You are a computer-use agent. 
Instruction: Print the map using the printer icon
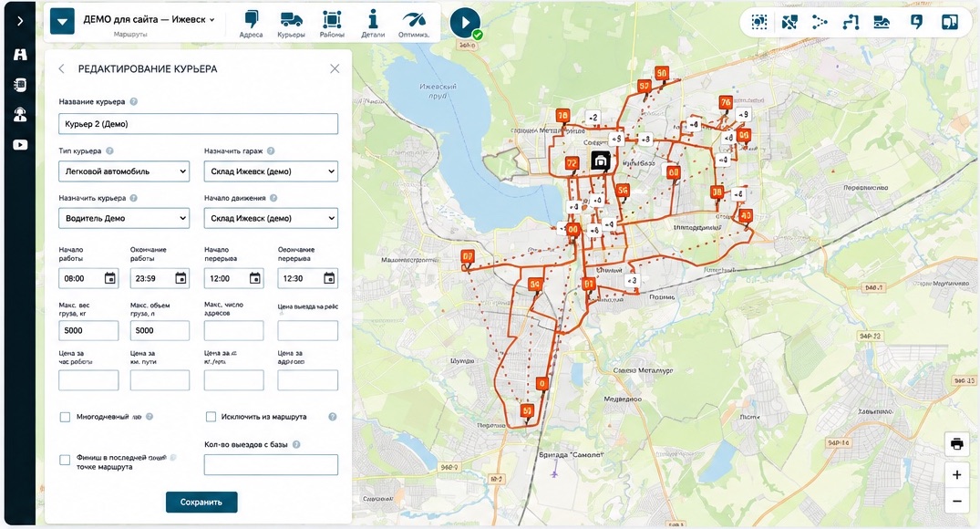point(957,444)
